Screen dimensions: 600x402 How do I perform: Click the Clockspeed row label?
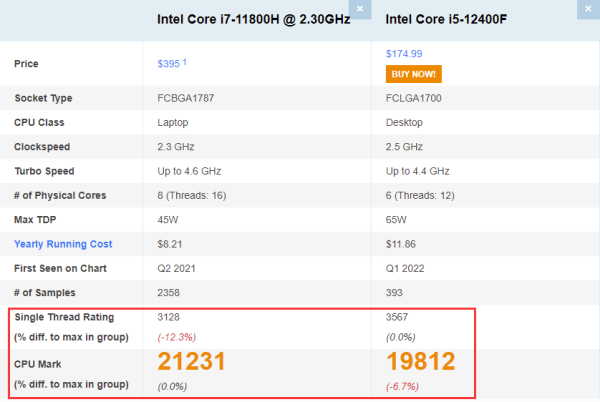pos(42,147)
